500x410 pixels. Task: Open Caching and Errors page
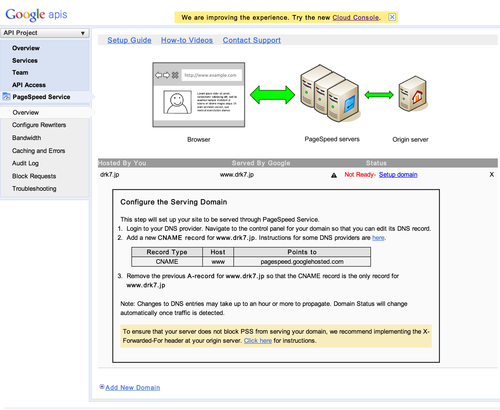38,151
